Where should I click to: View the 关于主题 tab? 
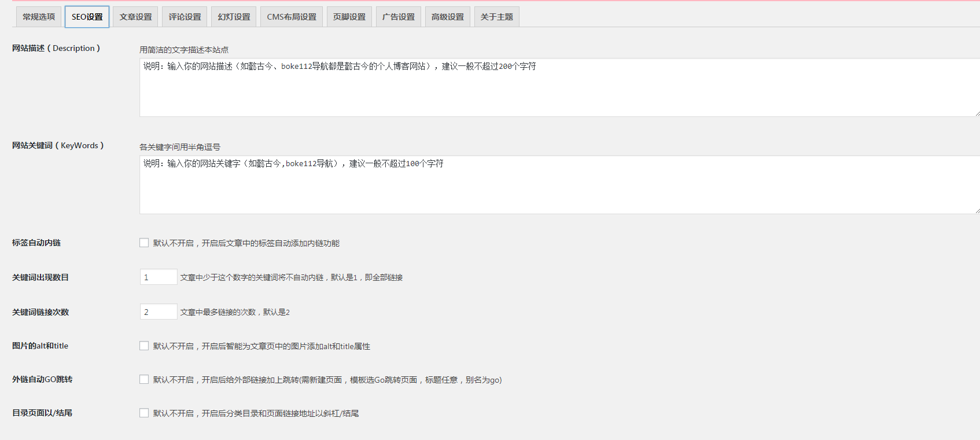tap(497, 17)
